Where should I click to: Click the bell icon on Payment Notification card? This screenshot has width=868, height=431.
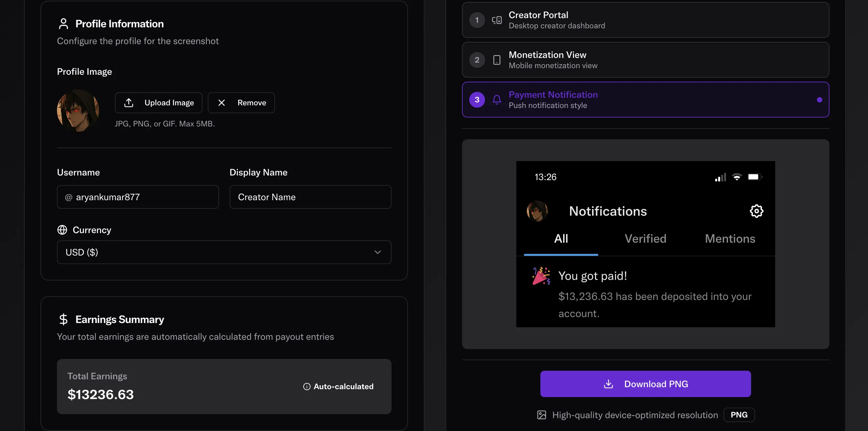click(x=496, y=100)
